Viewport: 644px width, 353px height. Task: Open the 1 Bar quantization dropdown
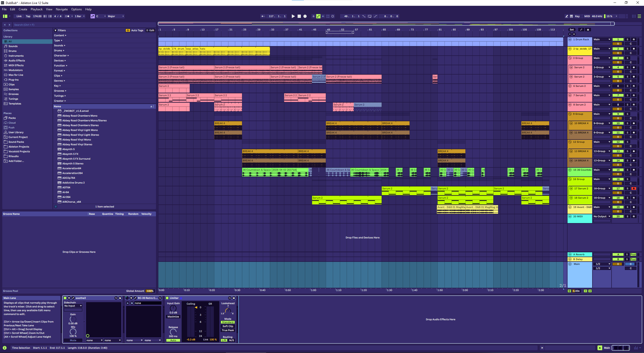tap(80, 16)
